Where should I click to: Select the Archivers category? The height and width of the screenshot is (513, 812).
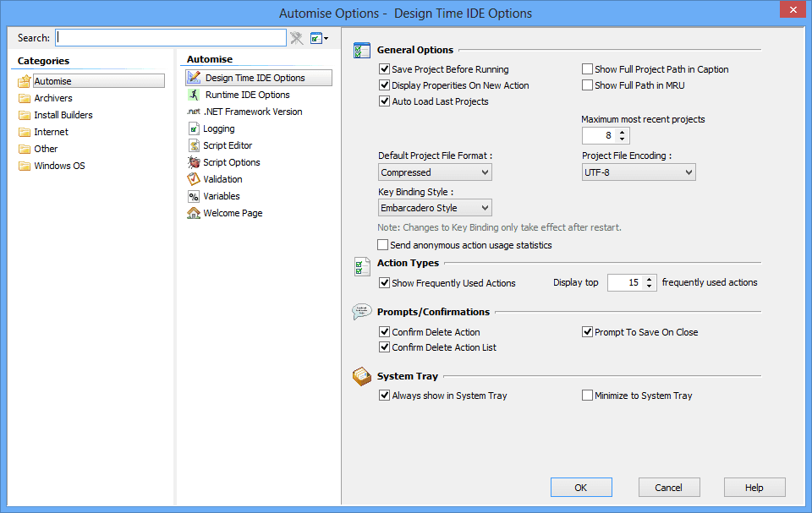[x=53, y=98]
